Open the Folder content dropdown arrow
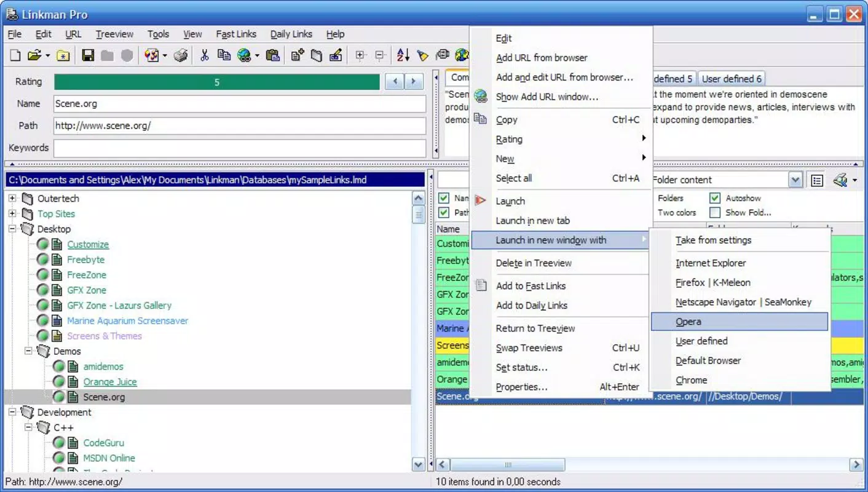 pyautogui.click(x=796, y=180)
